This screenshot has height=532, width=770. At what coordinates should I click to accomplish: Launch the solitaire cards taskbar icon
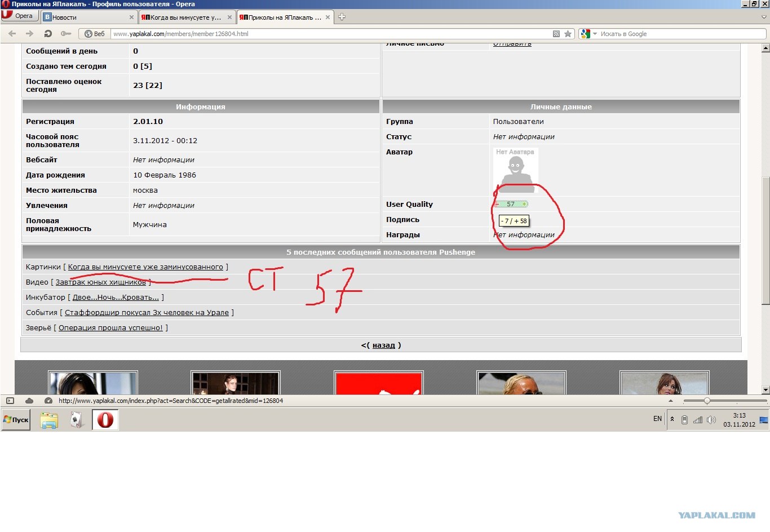[77, 420]
